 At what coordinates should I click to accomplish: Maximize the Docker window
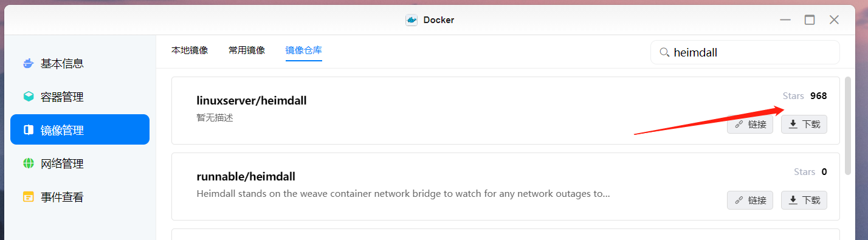pos(810,20)
